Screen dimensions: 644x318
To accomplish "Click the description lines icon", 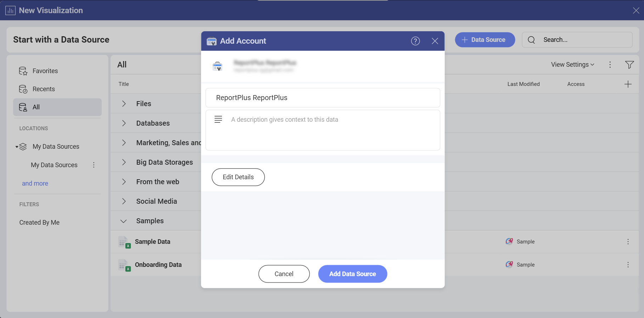I will point(218,119).
